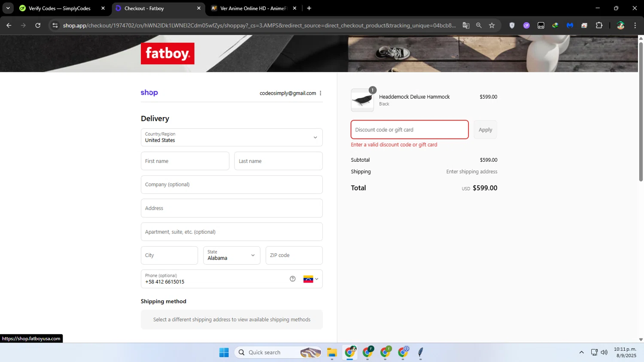
Task: Open the Windows Start menu
Action: click(x=224, y=352)
